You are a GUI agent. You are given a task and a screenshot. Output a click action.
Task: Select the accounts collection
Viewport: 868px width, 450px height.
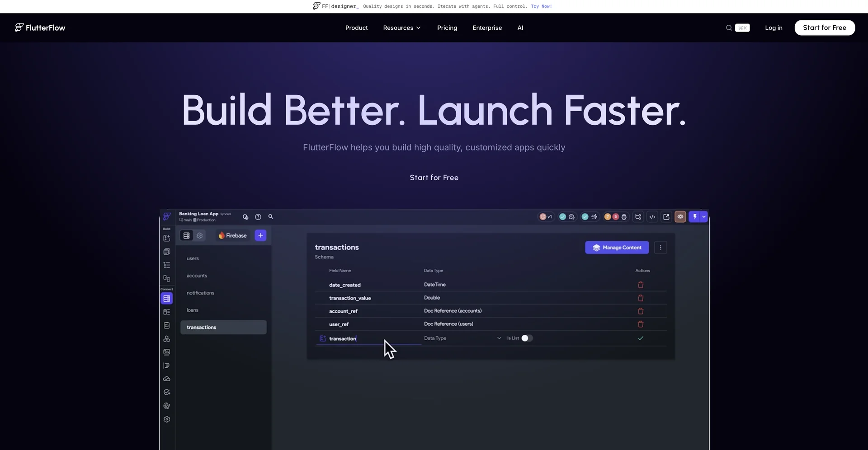point(197,276)
